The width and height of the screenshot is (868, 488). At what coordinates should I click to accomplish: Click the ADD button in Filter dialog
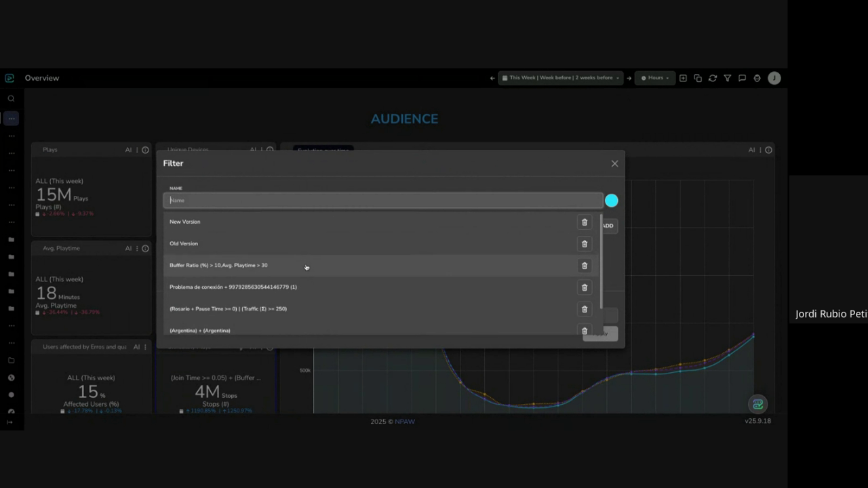pyautogui.click(x=609, y=226)
